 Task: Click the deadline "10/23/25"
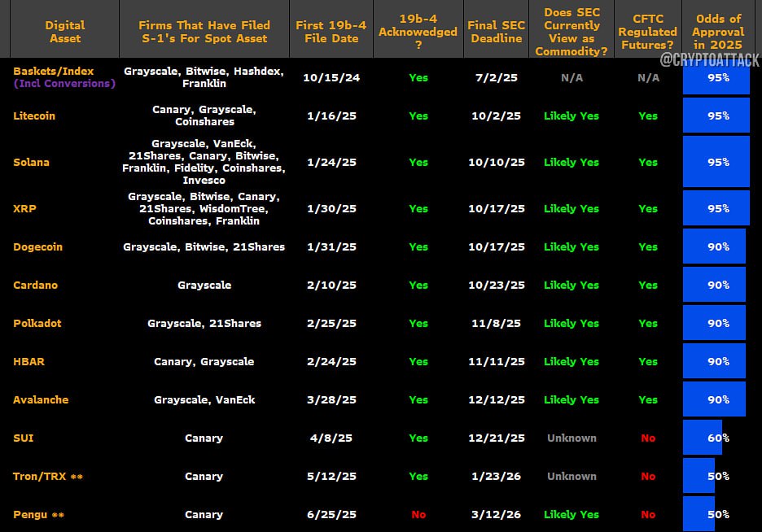pos(496,285)
